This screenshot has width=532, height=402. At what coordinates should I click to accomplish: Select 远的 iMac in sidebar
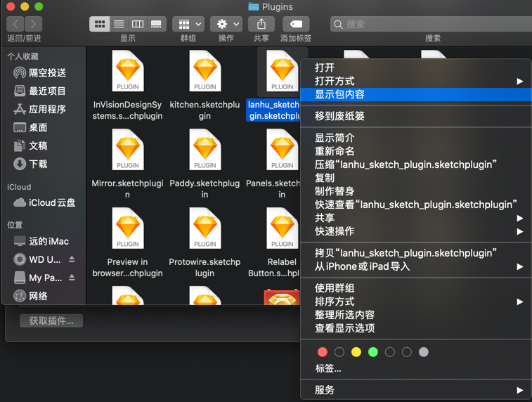[x=41, y=241]
